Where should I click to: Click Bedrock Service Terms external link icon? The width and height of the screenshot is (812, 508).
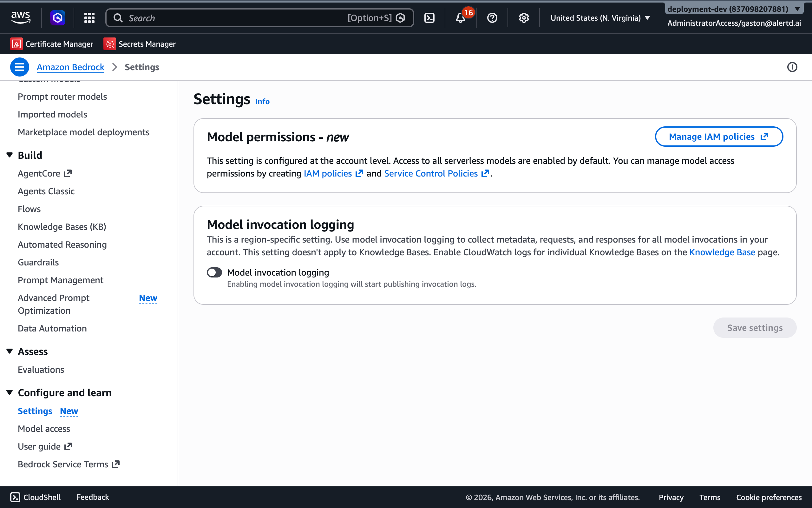point(116,464)
